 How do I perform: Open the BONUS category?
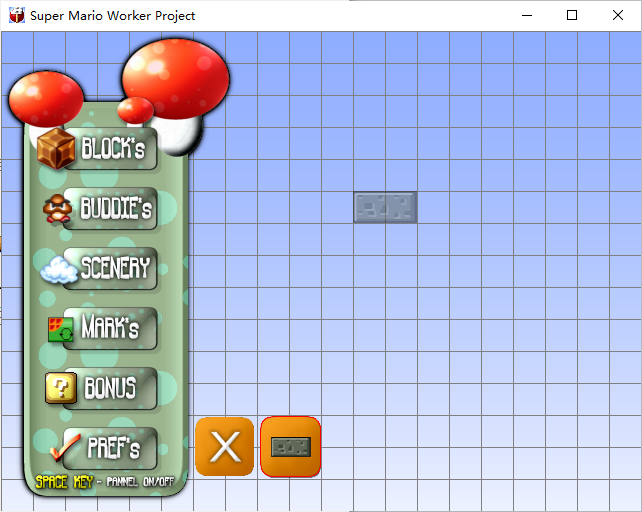tap(111, 388)
